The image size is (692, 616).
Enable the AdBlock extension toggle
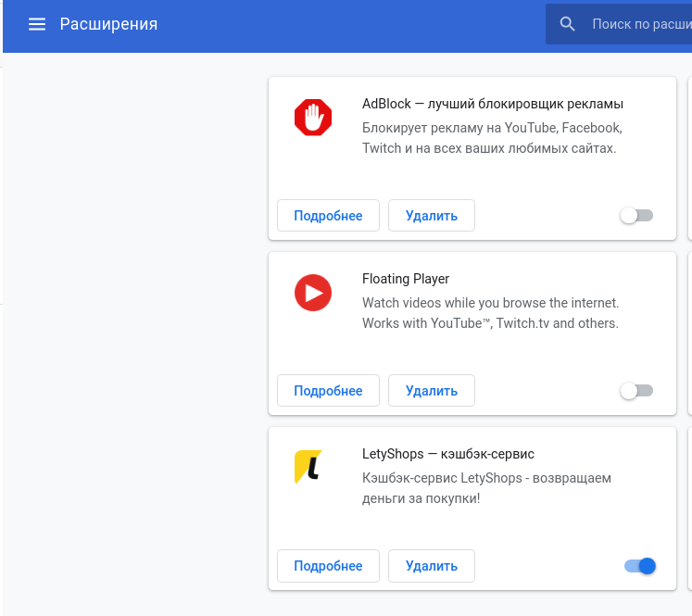(x=636, y=215)
